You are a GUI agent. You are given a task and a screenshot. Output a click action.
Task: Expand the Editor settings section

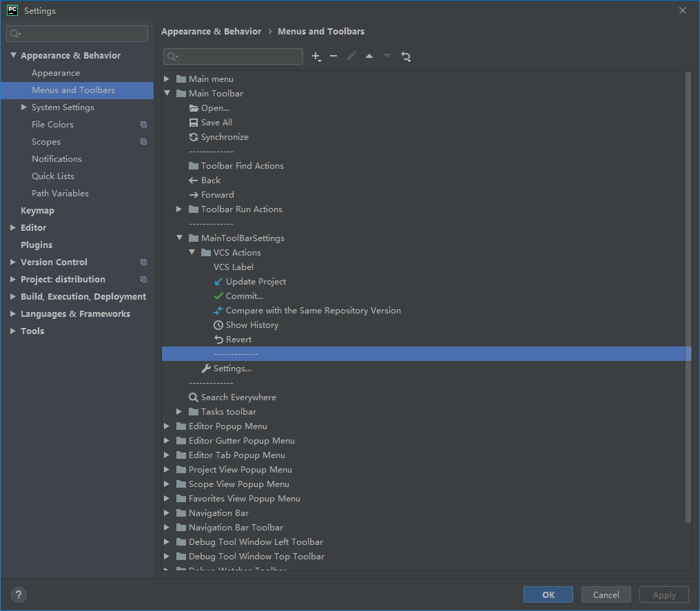point(13,227)
